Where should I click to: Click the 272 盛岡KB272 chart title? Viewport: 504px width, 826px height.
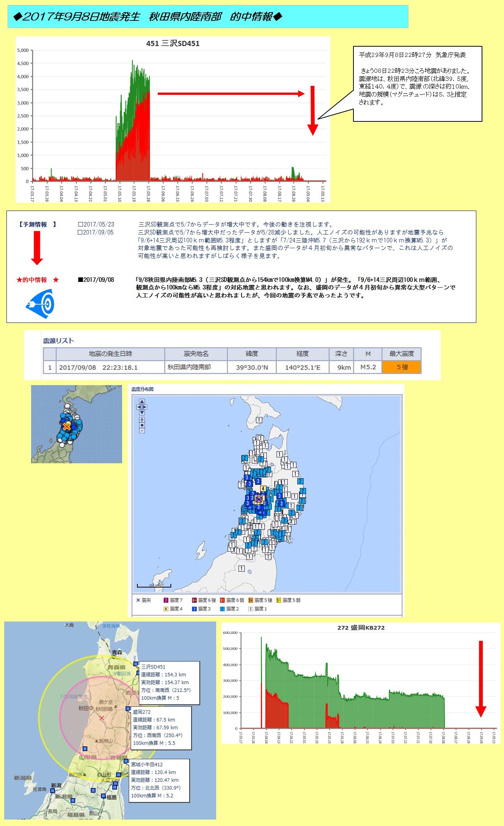361,628
